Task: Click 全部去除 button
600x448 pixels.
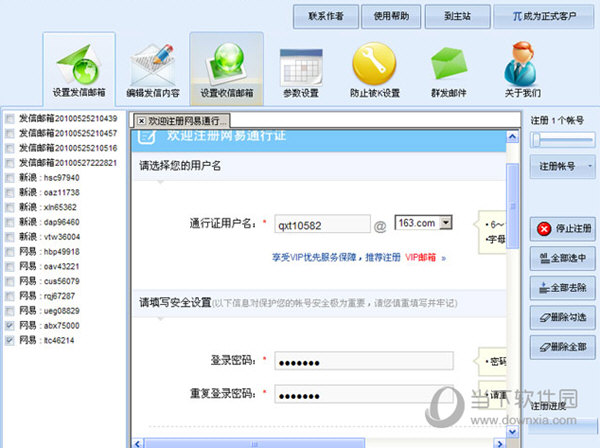Action: tap(562, 288)
